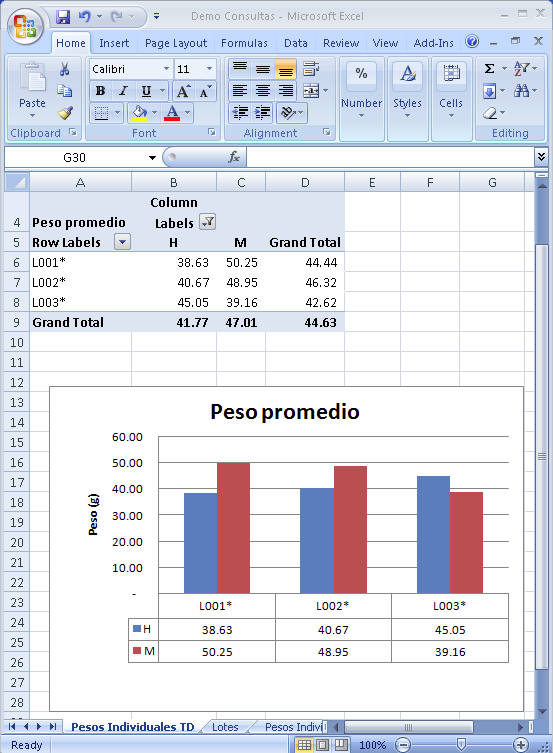Screen dimensions: 553x753
Task: Launch the Alignment dialog box
Action: (x=326, y=132)
